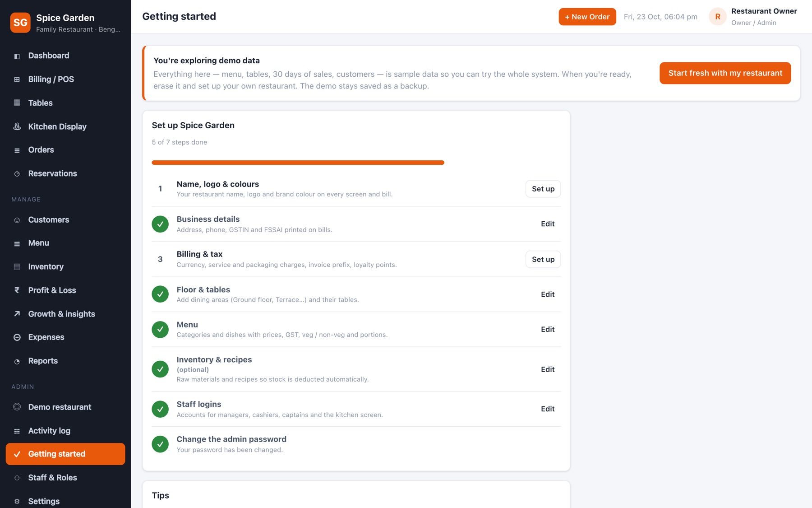Screen dimensions: 812x508
Task: Open Staff & Roles in sidebar
Action: pyautogui.click(x=65, y=478)
